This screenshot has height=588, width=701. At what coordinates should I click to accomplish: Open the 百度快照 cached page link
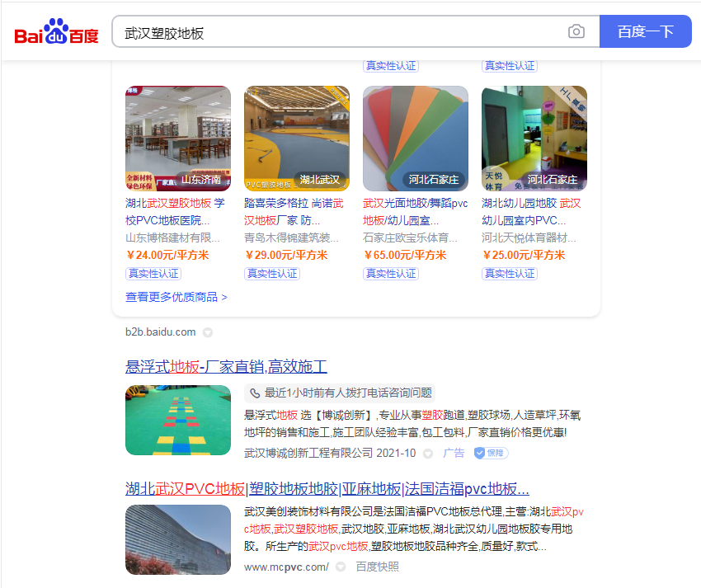click(x=377, y=567)
